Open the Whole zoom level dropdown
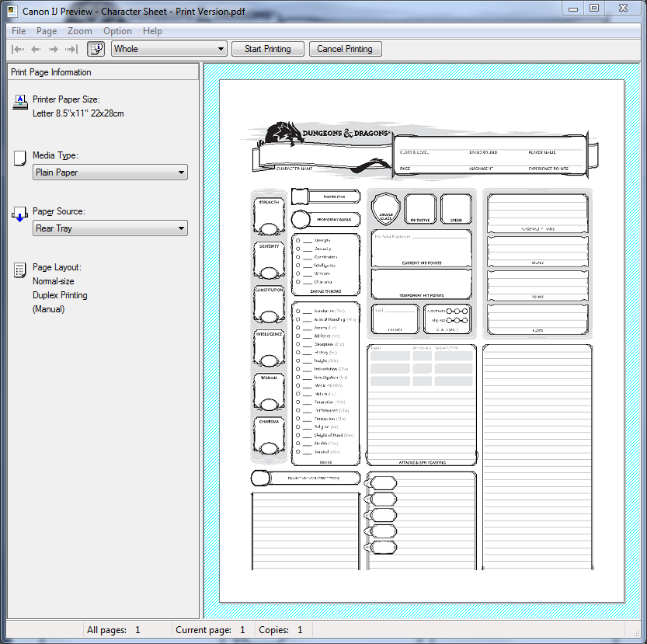647x644 pixels. [169, 49]
